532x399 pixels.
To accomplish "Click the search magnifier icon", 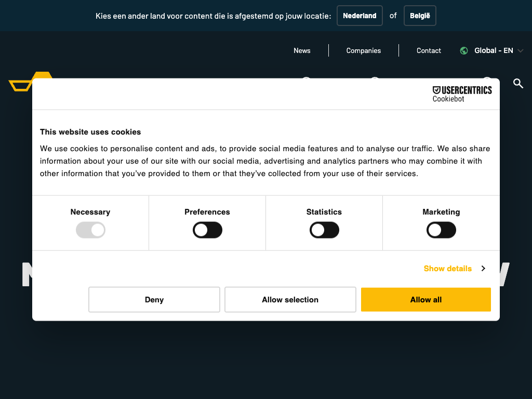I will point(518,83).
